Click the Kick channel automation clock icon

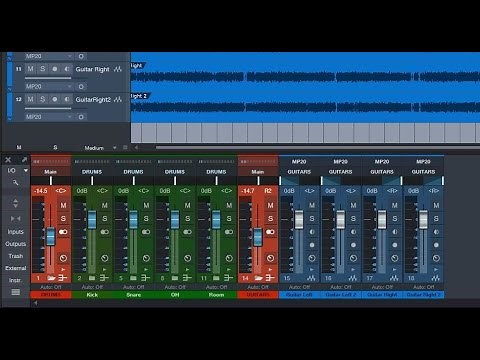105,258
